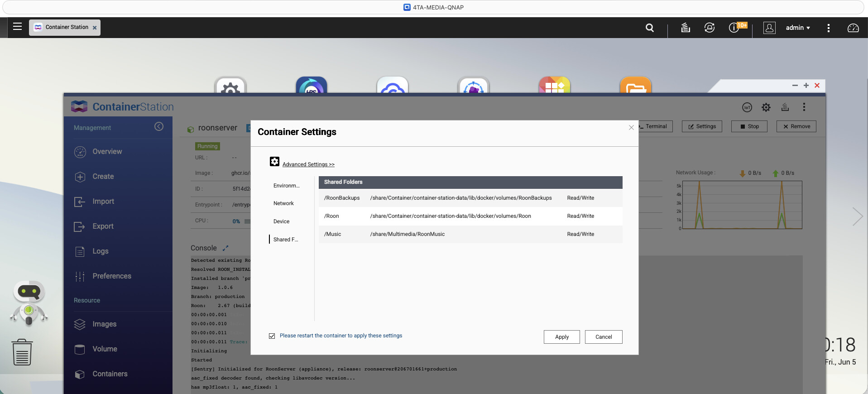
Task: Open the container Terminal button
Action: [x=655, y=126]
